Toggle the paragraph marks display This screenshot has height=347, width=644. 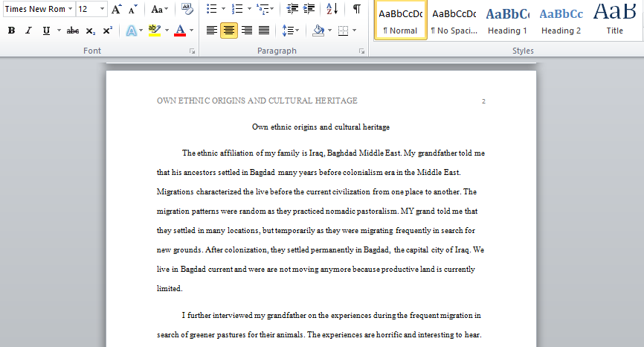357,9
